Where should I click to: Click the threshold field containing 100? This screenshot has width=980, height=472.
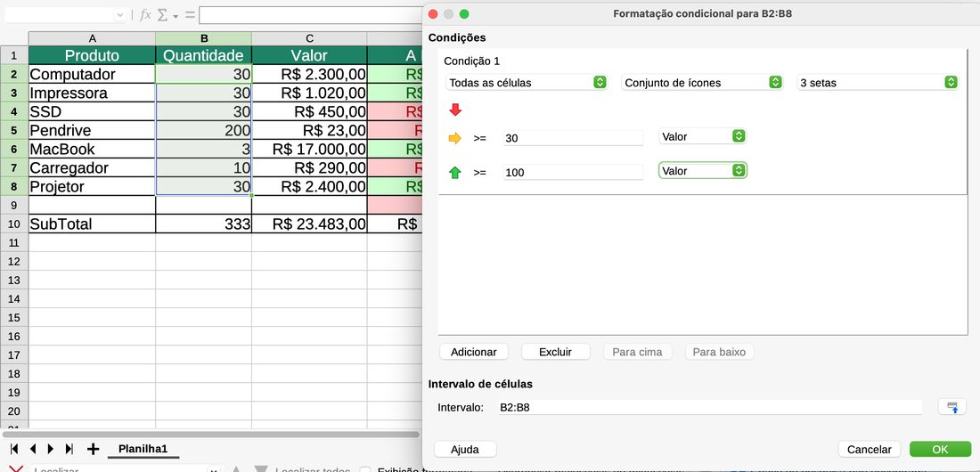[573, 173]
